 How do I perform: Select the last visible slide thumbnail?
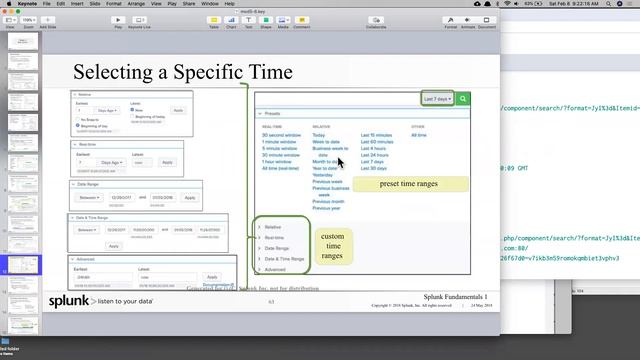tap(23, 325)
